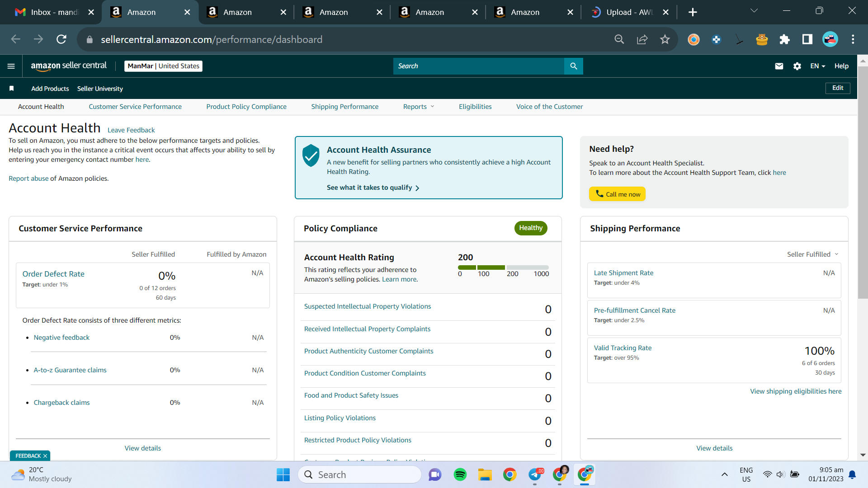Open the tab search chevron in Chrome
Screen dimensions: 868x488
click(x=754, y=11)
